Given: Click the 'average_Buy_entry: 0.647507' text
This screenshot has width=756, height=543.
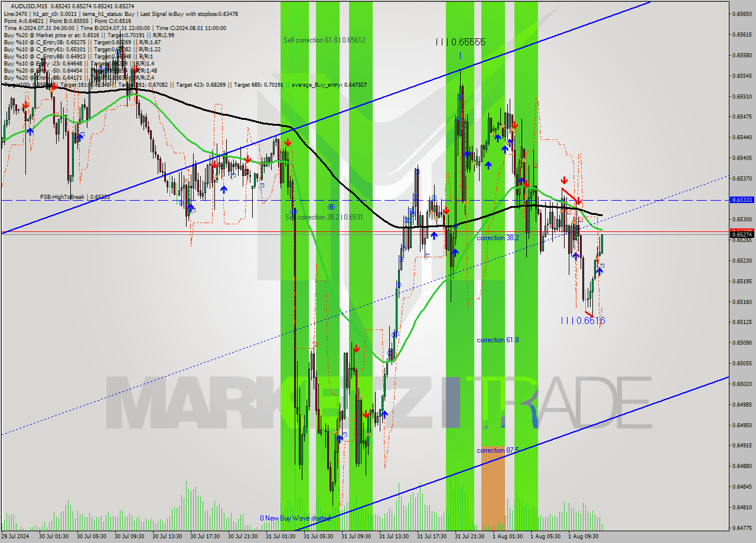Looking at the screenshot, I should [328, 84].
